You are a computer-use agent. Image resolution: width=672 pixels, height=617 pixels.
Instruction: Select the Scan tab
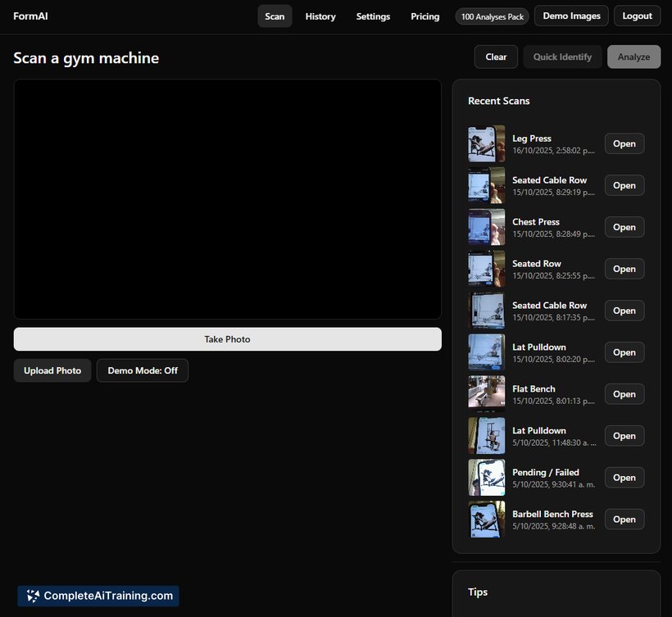coord(275,16)
